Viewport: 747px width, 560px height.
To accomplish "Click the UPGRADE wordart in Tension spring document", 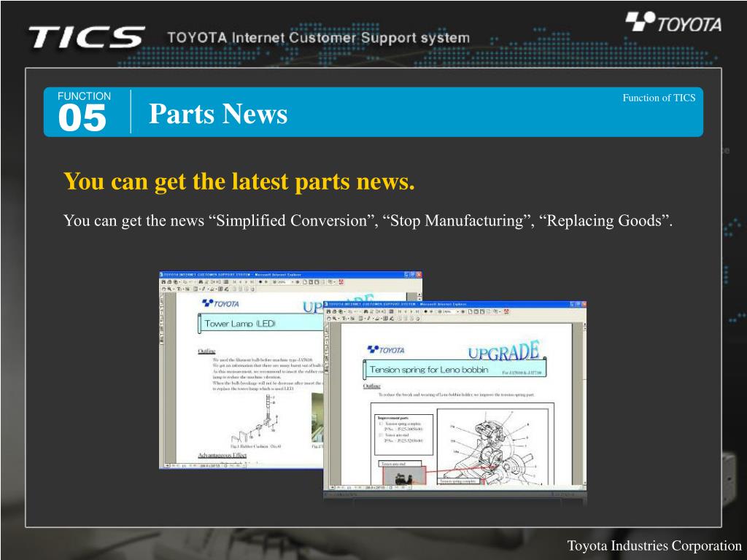I will (x=504, y=351).
